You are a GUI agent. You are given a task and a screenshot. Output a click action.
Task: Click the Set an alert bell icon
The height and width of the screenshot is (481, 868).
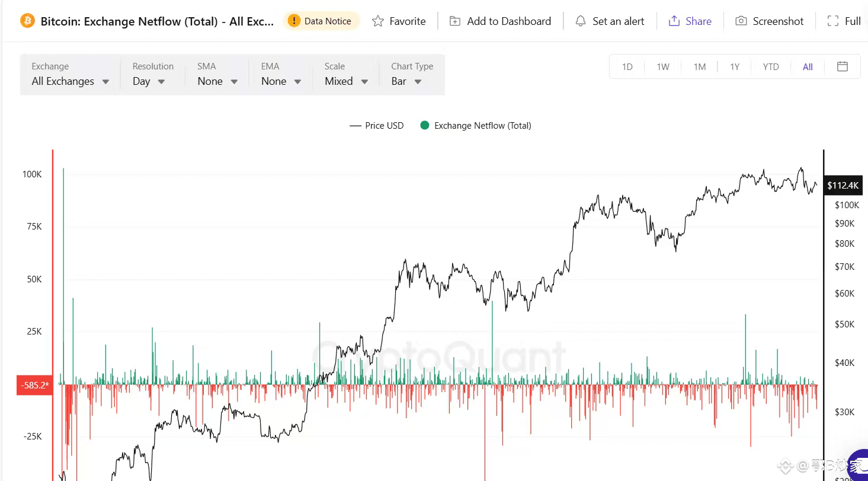(x=581, y=21)
